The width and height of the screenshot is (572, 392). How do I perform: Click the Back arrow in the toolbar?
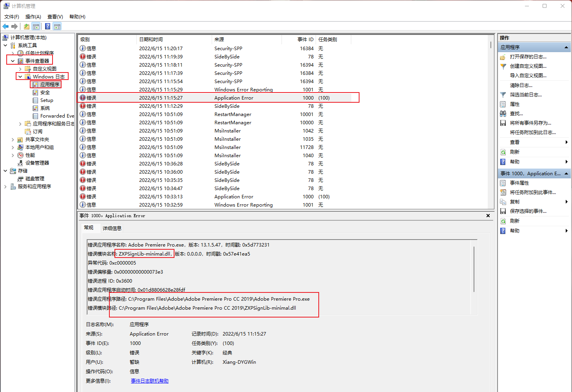5,26
